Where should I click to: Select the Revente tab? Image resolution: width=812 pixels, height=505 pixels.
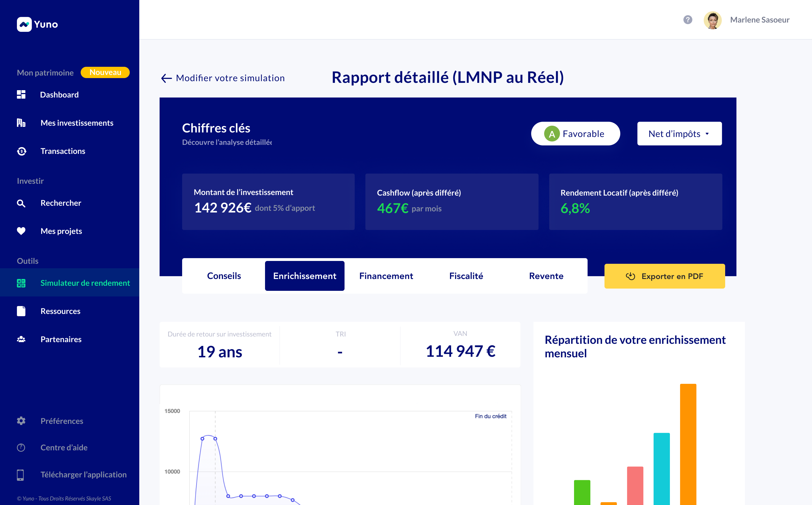[546, 276]
